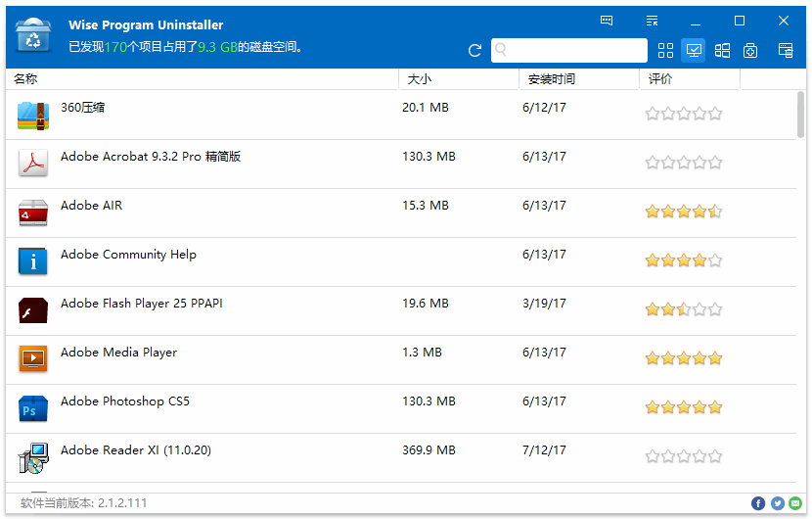This screenshot has height=519, width=812.
Task: Rate 360压缩 five stars
Action: coord(715,114)
